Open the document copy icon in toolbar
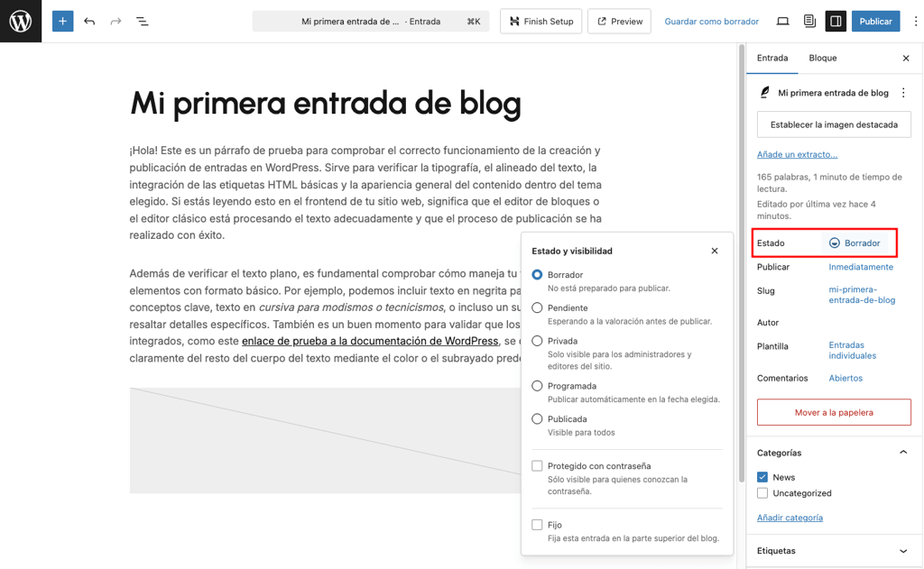The height and width of the screenshot is (569, 924). (809, 22)
